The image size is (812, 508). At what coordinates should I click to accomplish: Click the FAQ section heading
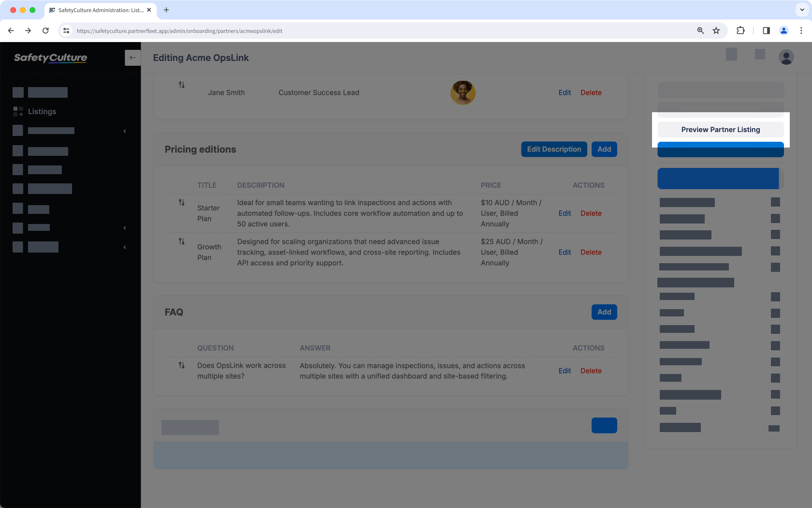(x=174, y=312)
